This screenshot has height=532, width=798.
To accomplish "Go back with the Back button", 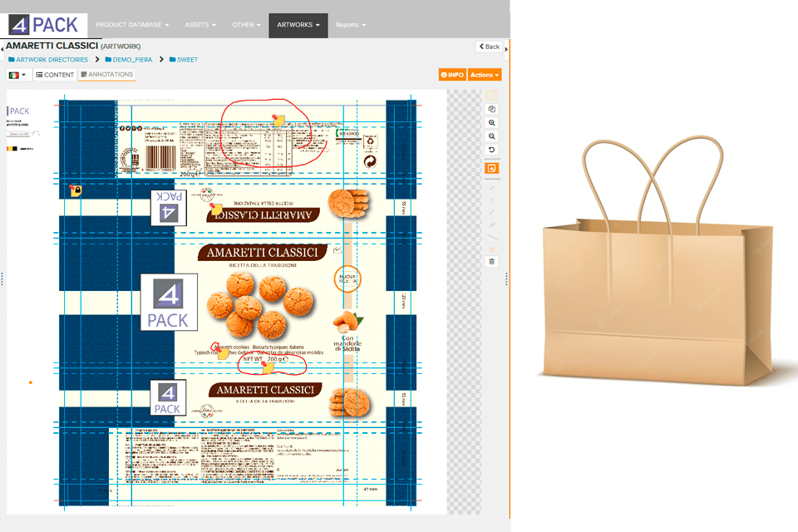I will (490, 47).
